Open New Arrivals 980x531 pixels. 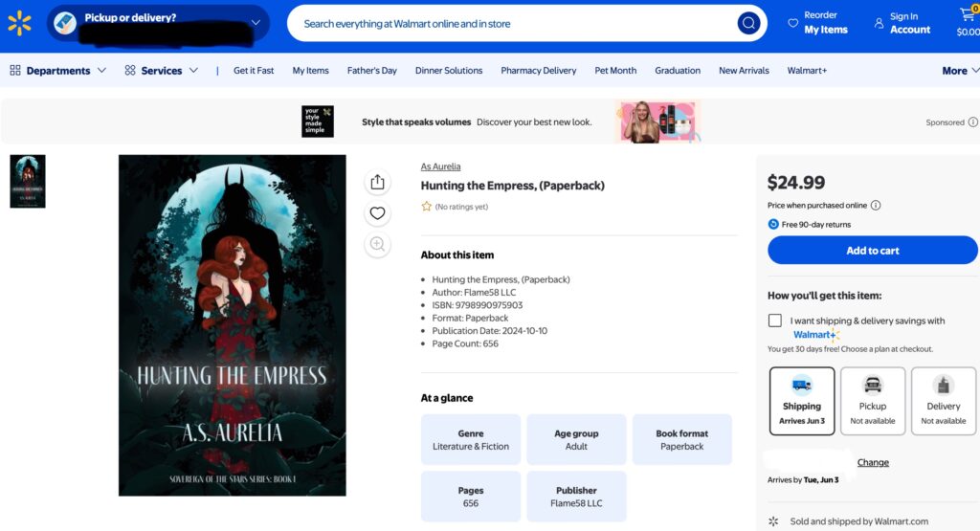(744, 71)
